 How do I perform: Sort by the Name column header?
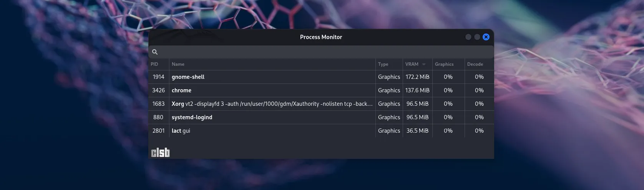point(178,64)
